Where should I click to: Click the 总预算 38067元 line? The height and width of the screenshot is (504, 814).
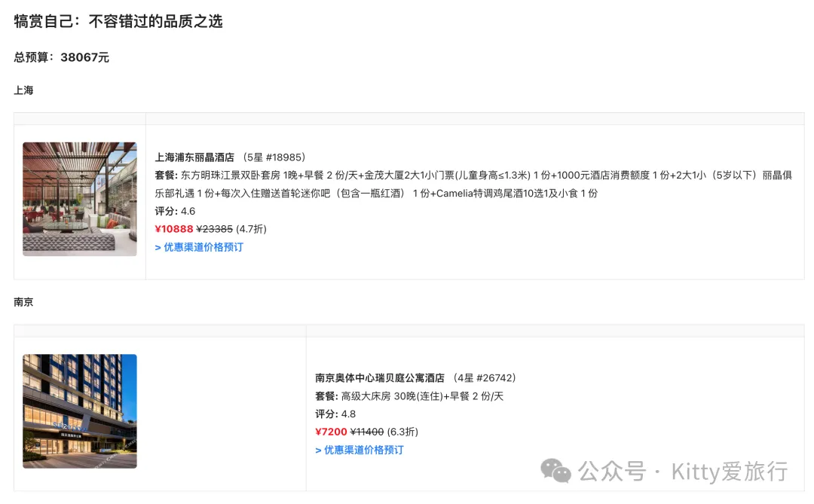(x=62, y=57)
